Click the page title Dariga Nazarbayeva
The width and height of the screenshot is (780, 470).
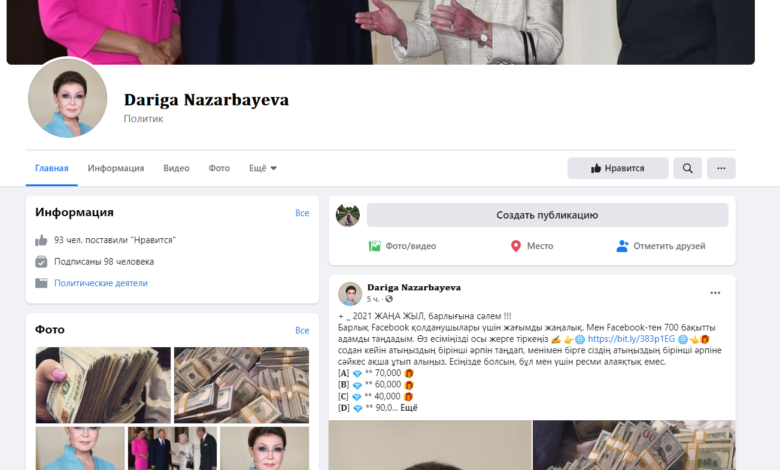[x=206, y=100]
